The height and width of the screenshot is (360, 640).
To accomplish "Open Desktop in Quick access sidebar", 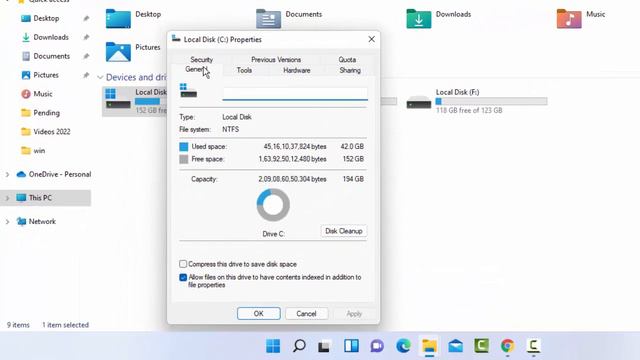I will (x=40, y=18).
